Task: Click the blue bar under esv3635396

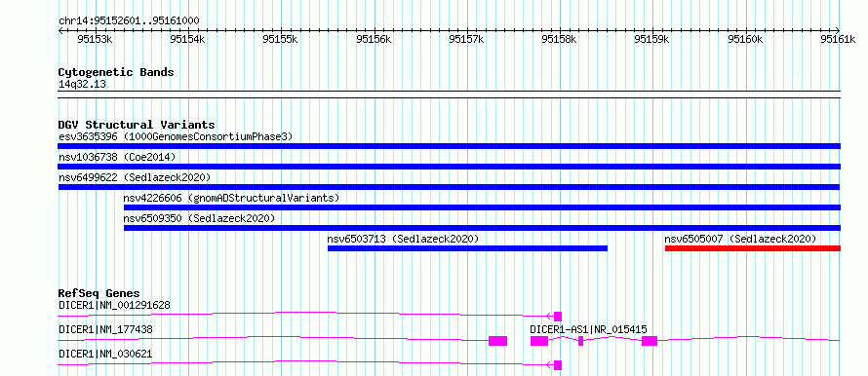Action: [x=449, y=146]
